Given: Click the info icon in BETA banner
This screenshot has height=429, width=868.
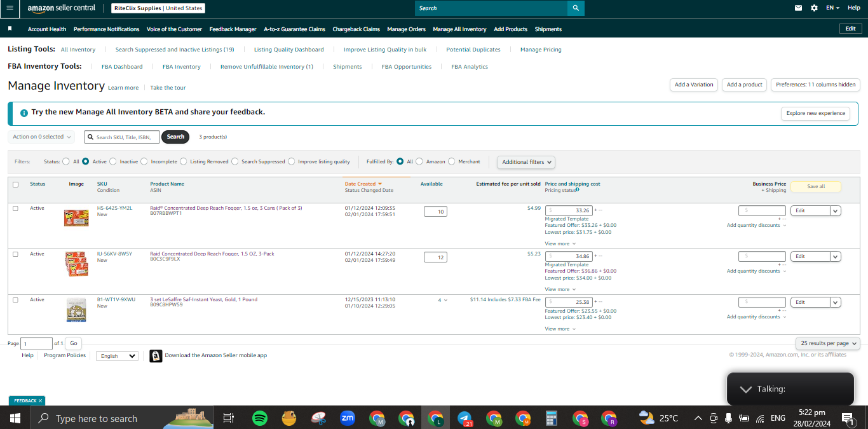Looking at the screenshot, I should point(24,112).
